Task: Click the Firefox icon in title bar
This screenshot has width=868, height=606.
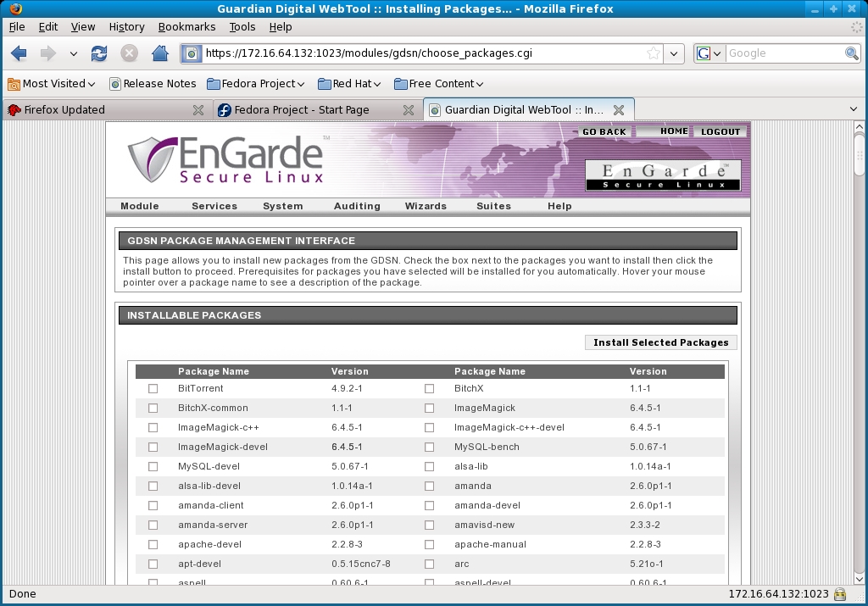Action: 16,8
